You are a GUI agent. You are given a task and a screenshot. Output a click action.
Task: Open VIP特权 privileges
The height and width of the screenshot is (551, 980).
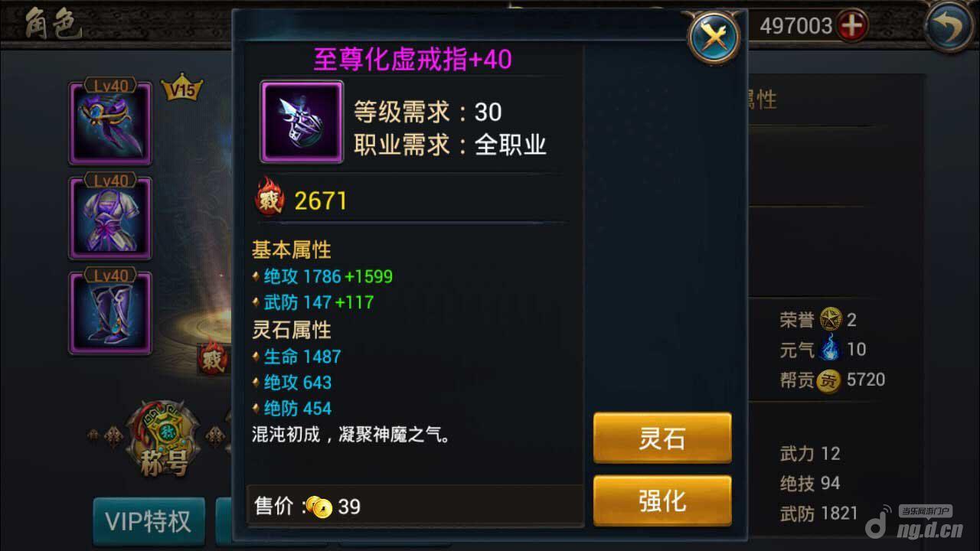coord(149,521)
